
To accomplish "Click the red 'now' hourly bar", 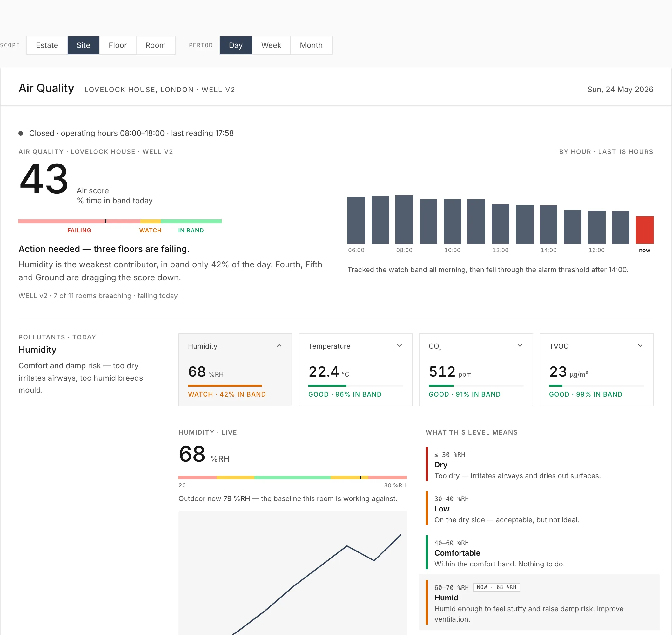I will click(644, 230).
